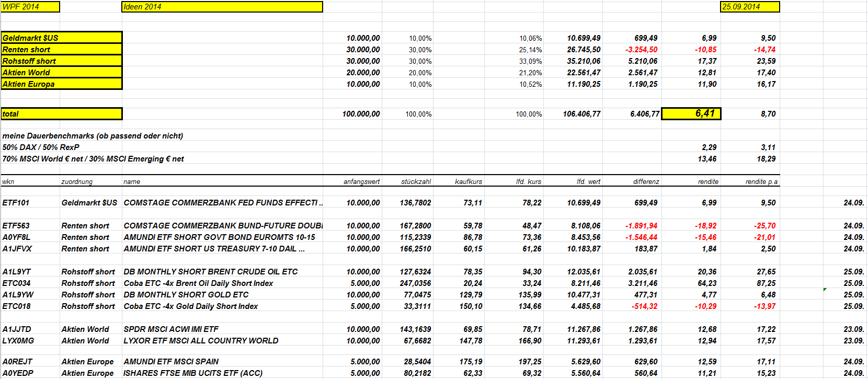
Task: Click the "differenz" column header
Action: 646,181
